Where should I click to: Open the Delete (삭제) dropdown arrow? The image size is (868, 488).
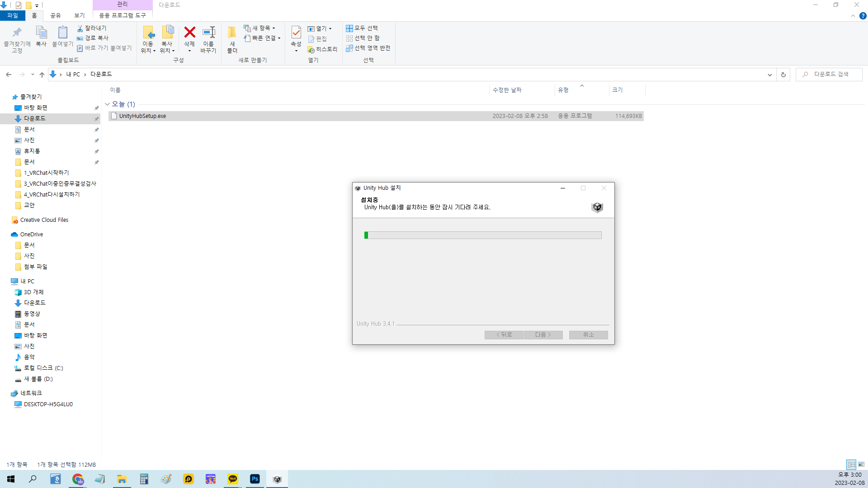tap(189, 51)
